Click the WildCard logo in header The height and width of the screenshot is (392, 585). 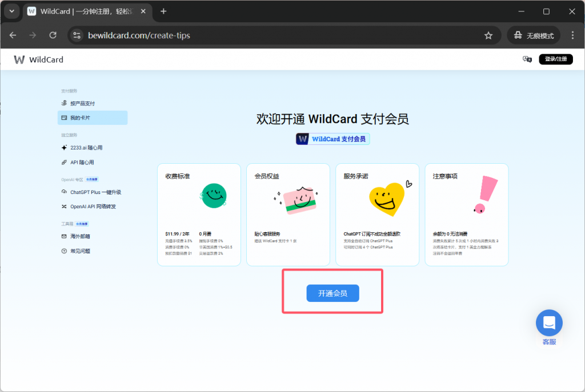38,59
